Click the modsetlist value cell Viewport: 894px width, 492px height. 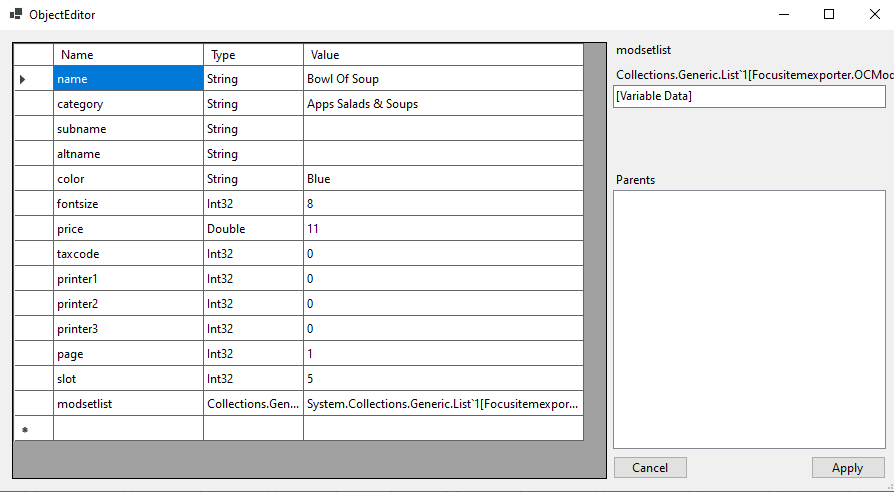[442, 404]
